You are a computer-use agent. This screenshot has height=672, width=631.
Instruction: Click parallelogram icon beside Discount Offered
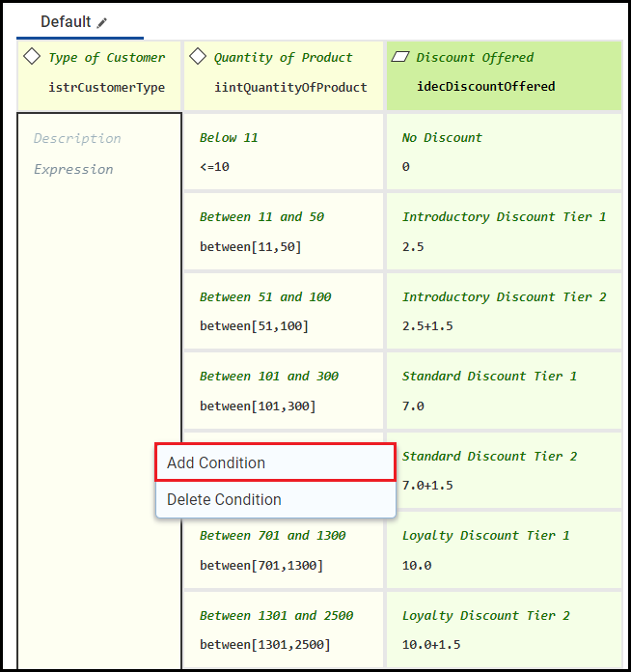pos(400,57)
